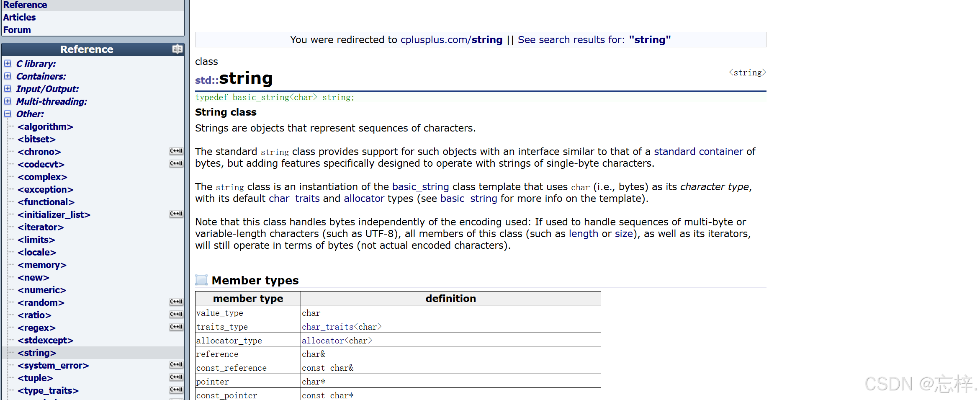This screenshot has width=980, height=400.
Task: Open the <numeric> header reference
Action: 42,290
